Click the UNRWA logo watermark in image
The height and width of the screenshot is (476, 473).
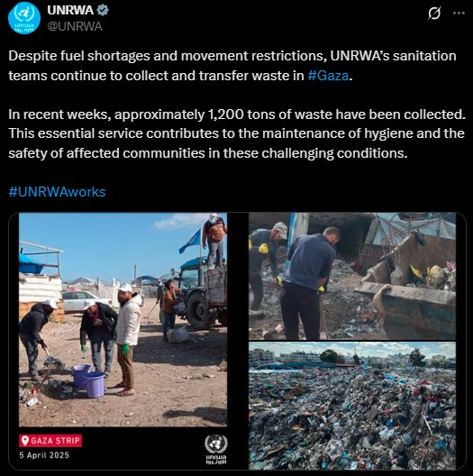216,449
